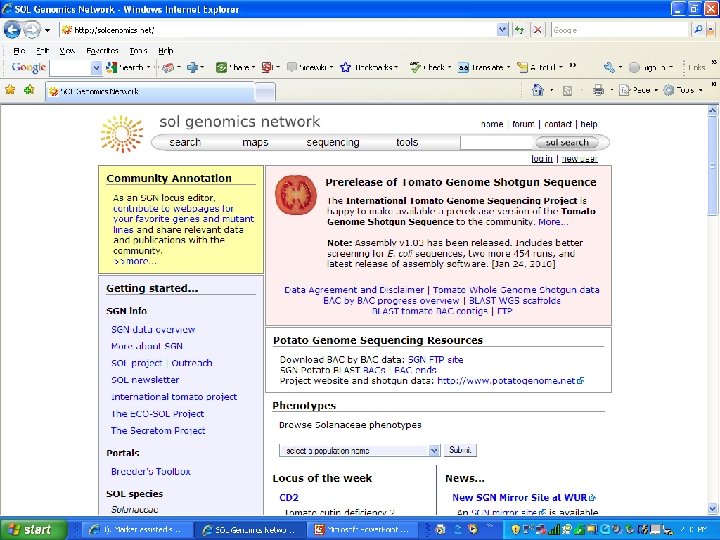Follow the contact link at page top
Screen dimensions: 720x540
[x=558, y=124]
